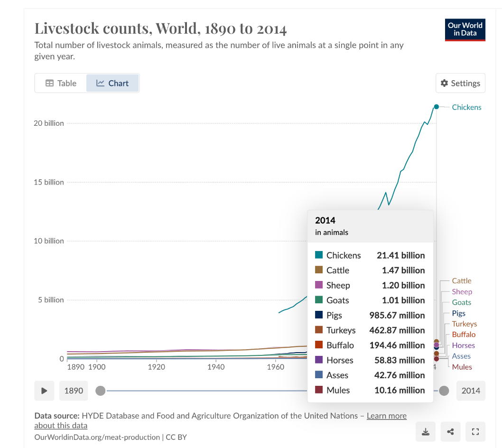The height and width of the screenshot is (448, 502).
Task: Click the '10.16 million' mules value
Action: (x=400, y=390)
